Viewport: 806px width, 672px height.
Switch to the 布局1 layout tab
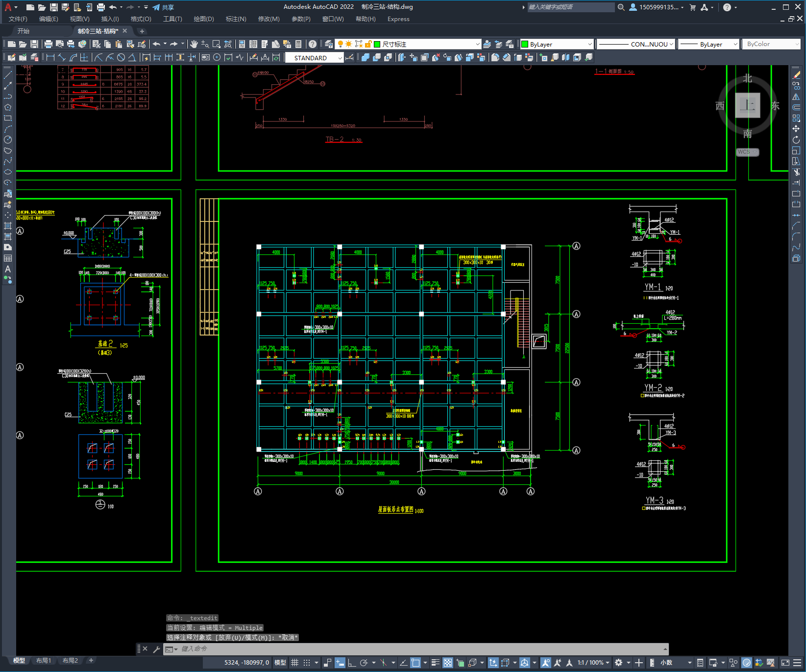pyautogui.click(x=43, y=661)
